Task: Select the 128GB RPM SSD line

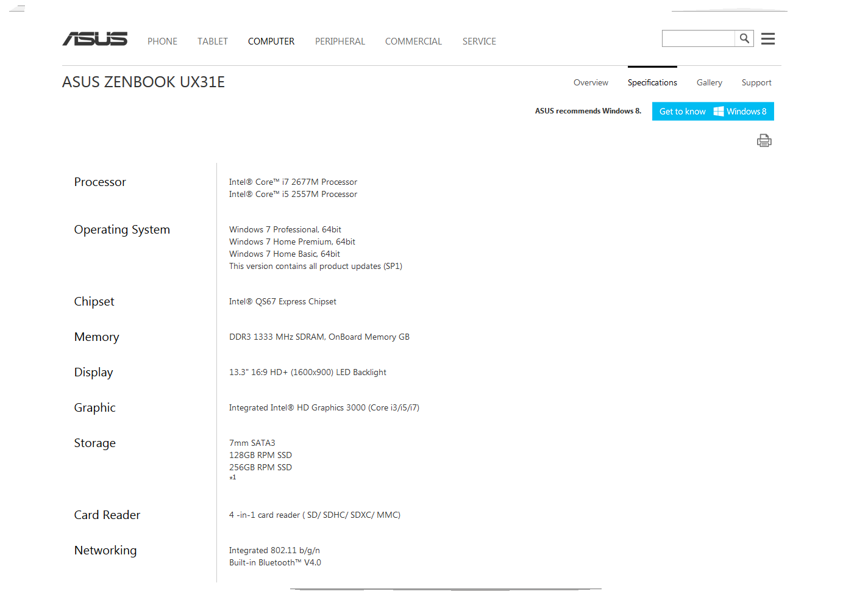Action: pyautogui.click(x=260, y=455)
